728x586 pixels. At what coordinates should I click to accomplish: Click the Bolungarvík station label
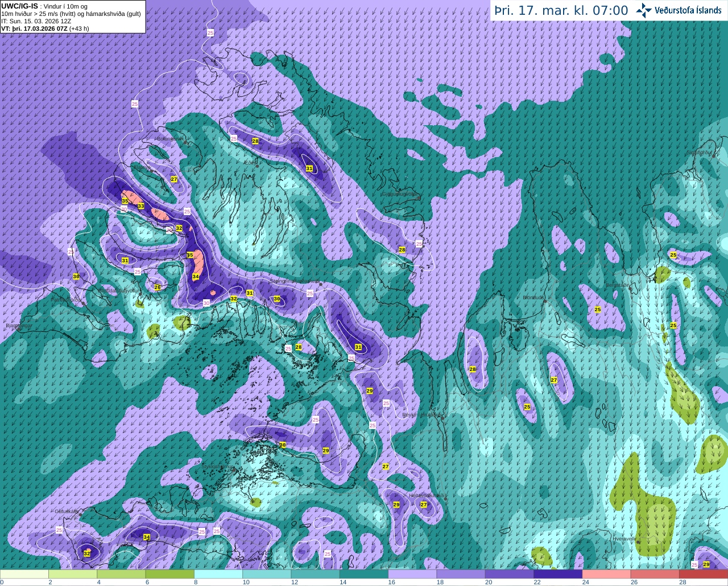pyautogui.click(x=169, y=138)
